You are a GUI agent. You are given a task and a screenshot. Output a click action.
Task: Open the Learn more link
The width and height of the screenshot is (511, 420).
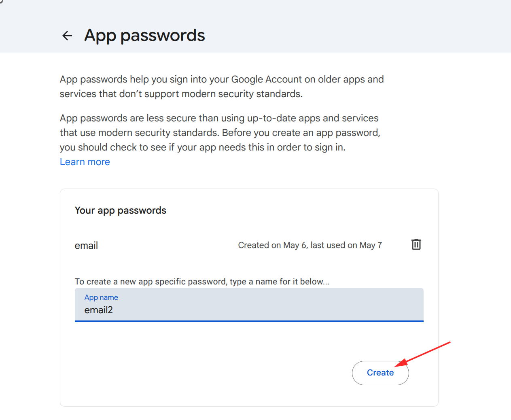click(x=85, y=162)
